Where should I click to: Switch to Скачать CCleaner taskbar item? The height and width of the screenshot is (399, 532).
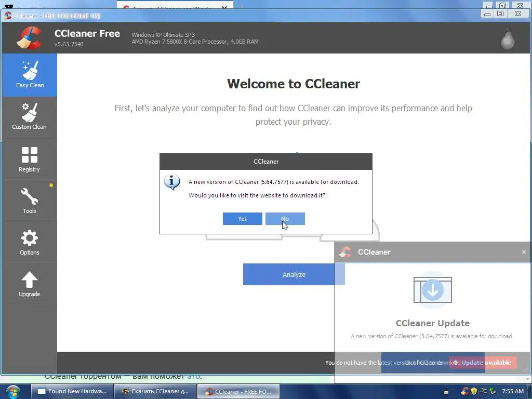pos(155,391)
